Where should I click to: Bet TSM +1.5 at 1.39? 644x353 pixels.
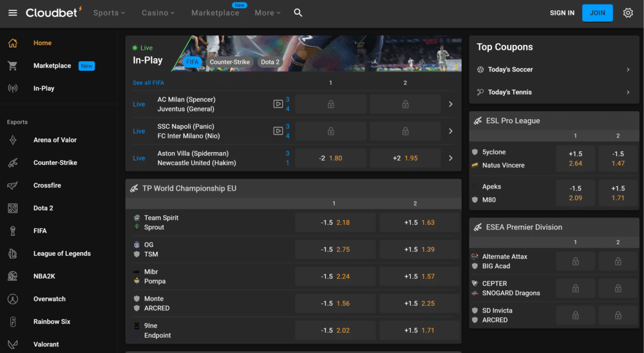pos(419,249)
